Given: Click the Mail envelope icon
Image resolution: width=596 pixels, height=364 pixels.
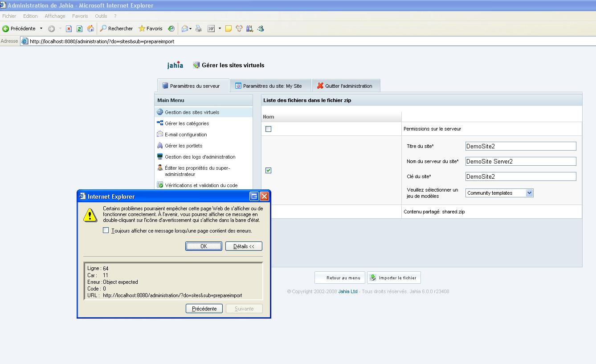Looking at the screenshot, I should click(184, 29).
